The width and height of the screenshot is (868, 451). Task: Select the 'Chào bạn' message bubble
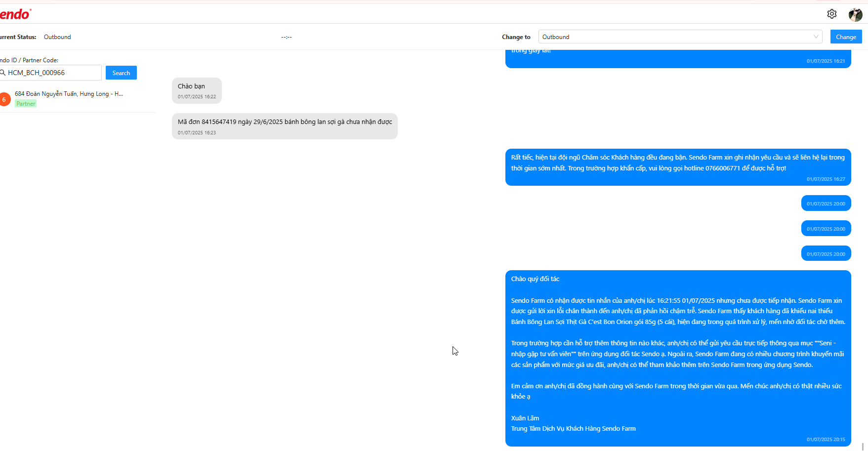[x=197, y=90]
